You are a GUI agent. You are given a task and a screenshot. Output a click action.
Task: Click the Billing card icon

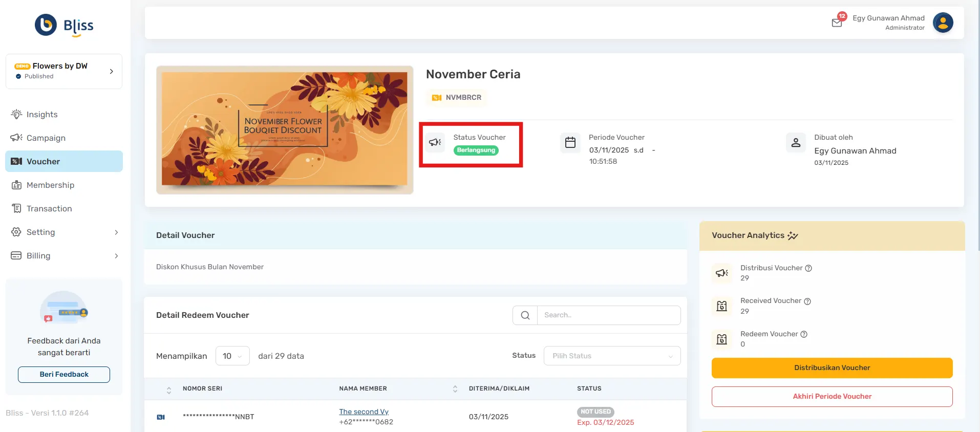coord(16,255)
